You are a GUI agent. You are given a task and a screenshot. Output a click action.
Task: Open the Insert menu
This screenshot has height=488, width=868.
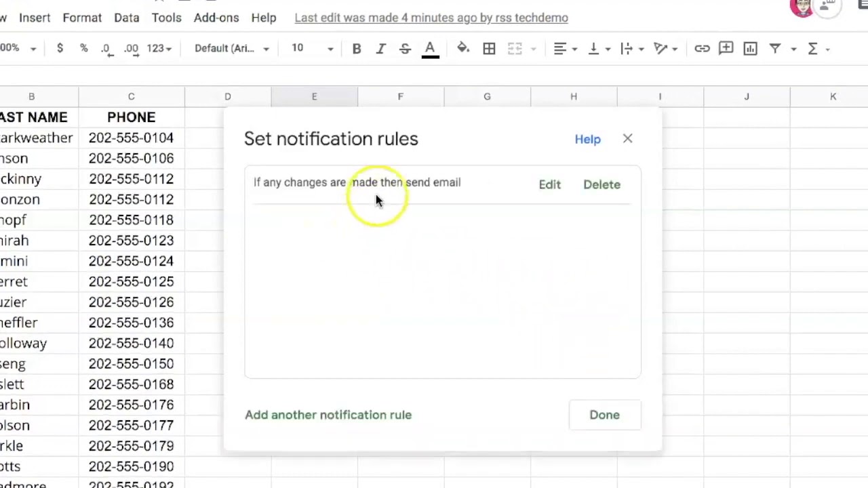coord(35,18)
